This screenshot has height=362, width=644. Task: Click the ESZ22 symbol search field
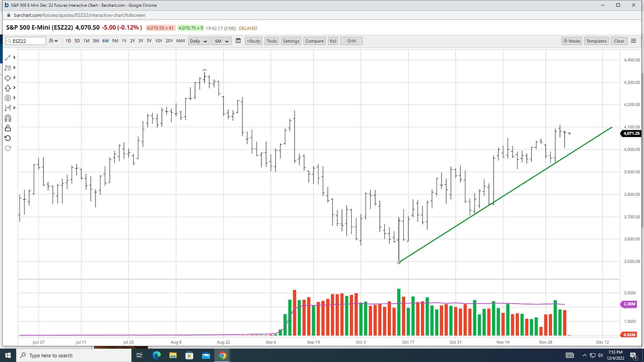click(26, 41)
